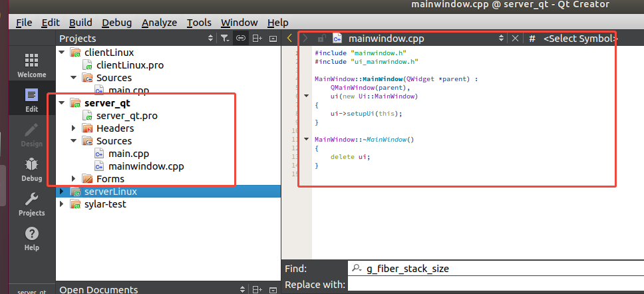Open the Window menu

click(x=239, y=23)
